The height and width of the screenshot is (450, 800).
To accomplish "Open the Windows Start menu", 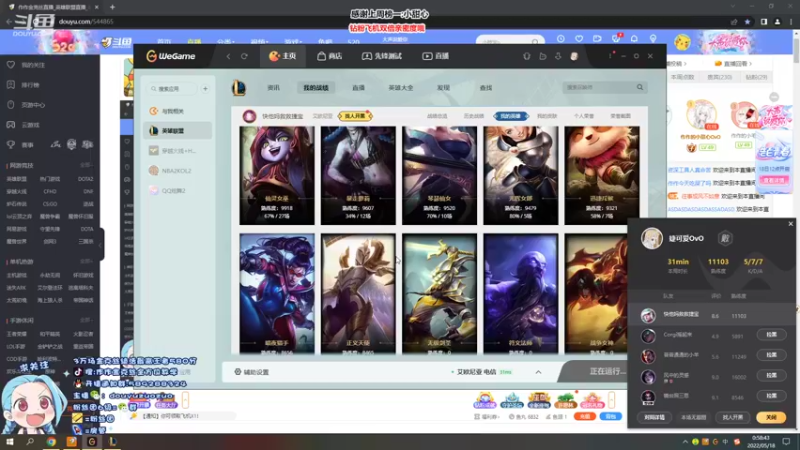I will (x=9, y=441).
